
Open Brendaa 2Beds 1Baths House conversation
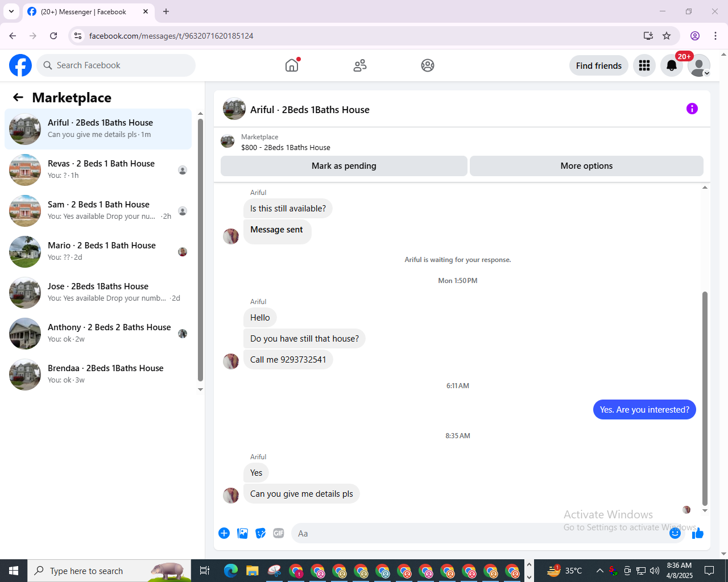pyautogui.click(x=98, y=375)
